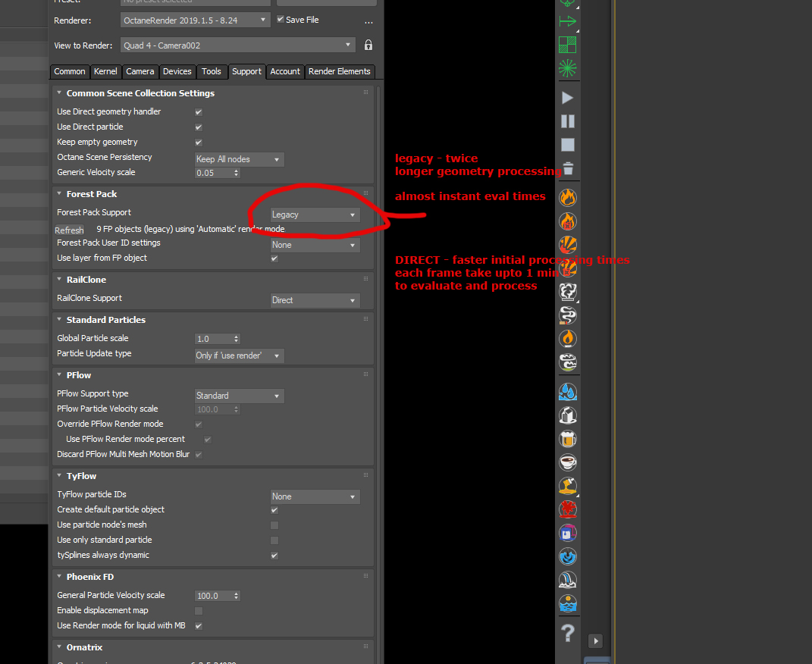Screen dimensions: 812x664
Task: Switch to the Render Elements tab
Action: (339, 71)
